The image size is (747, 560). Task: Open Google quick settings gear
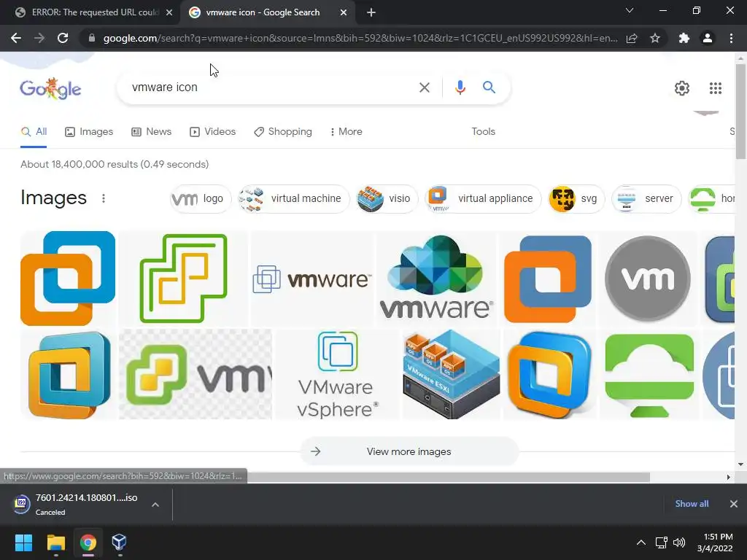[x=682, y=88]
